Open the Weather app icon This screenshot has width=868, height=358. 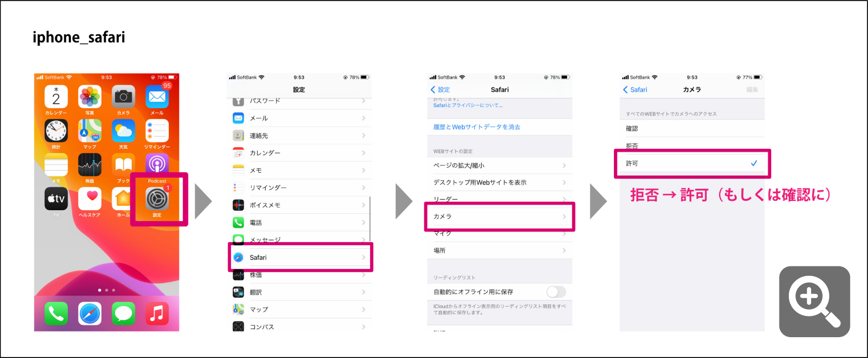pyautogui.click(x=123, y=131)
